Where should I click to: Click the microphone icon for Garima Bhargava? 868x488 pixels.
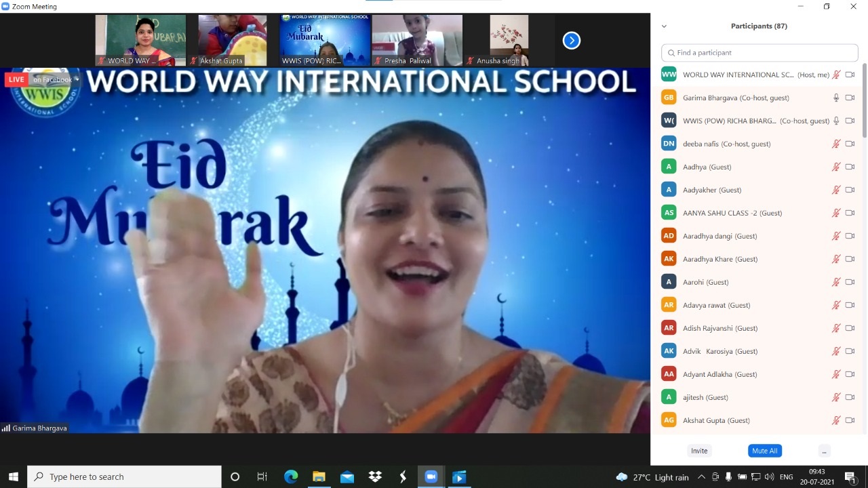[836, 98]
